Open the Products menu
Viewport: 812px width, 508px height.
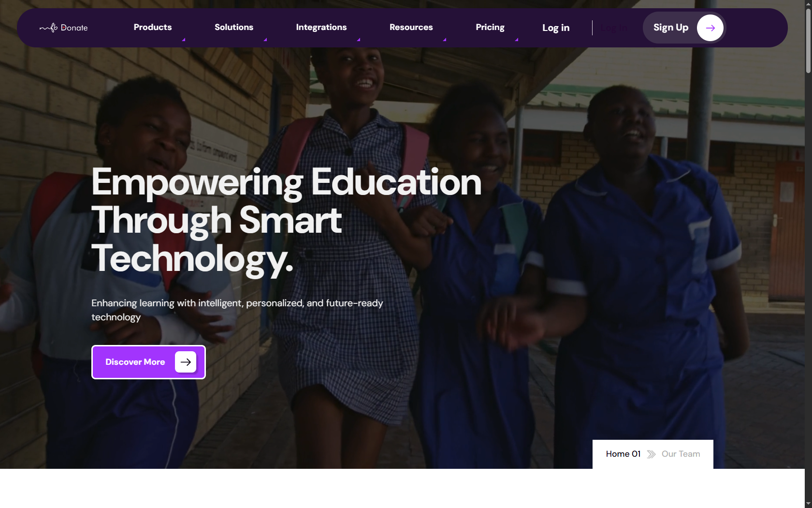pyautogui.click(x=153, y=27)
